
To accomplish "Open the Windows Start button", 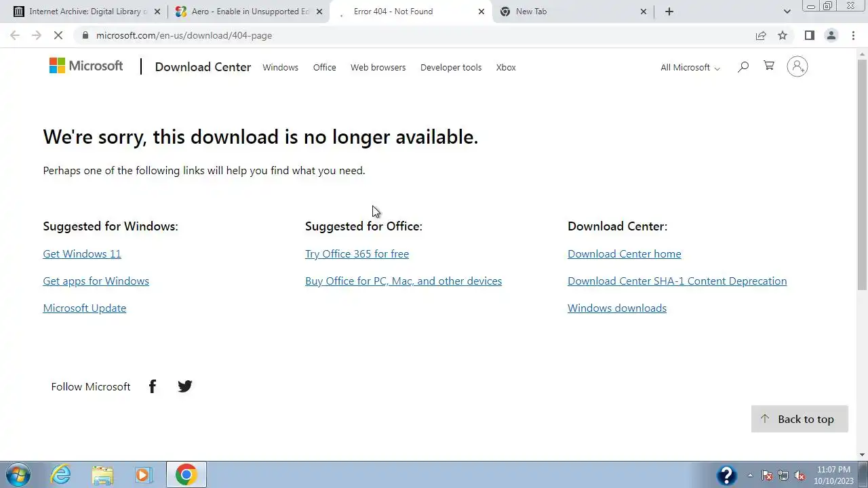I will pyautogui.click(x=18, y=474).
